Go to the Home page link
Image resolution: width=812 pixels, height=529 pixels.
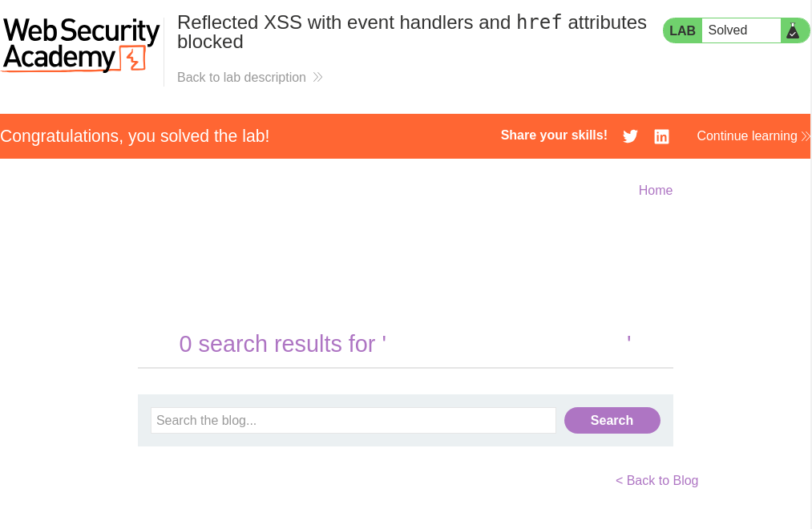pos(655,190)
